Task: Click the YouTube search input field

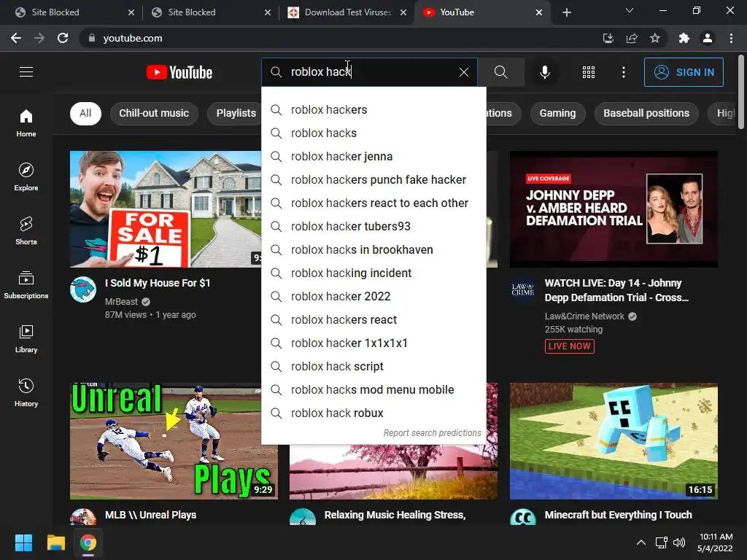Action: [369, 72]
